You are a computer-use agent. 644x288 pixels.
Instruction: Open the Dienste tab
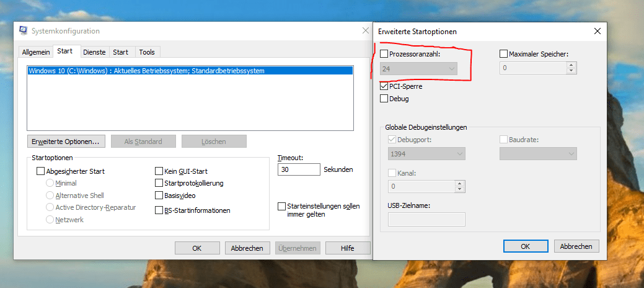[94, 52]
